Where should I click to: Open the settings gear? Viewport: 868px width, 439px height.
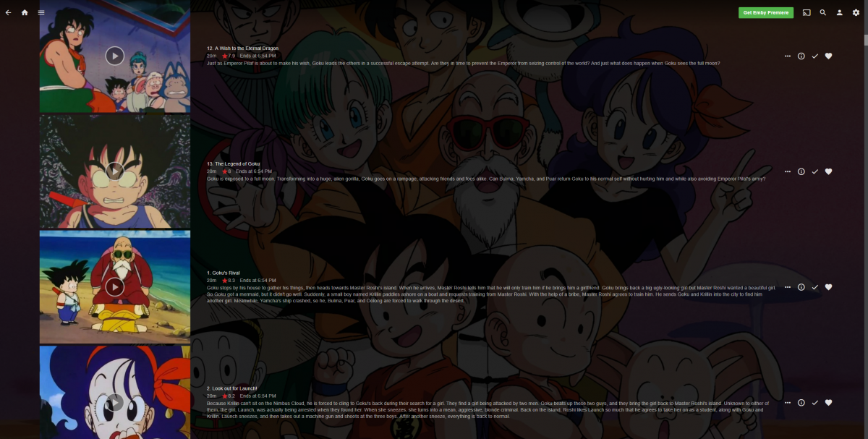856,12
